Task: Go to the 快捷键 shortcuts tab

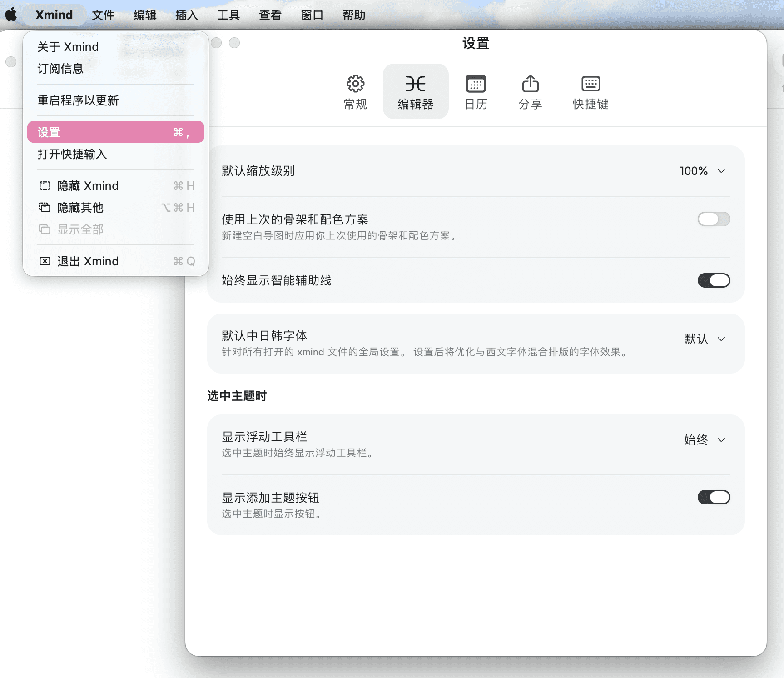Action: pyautogui.click(x=590, y=92)
